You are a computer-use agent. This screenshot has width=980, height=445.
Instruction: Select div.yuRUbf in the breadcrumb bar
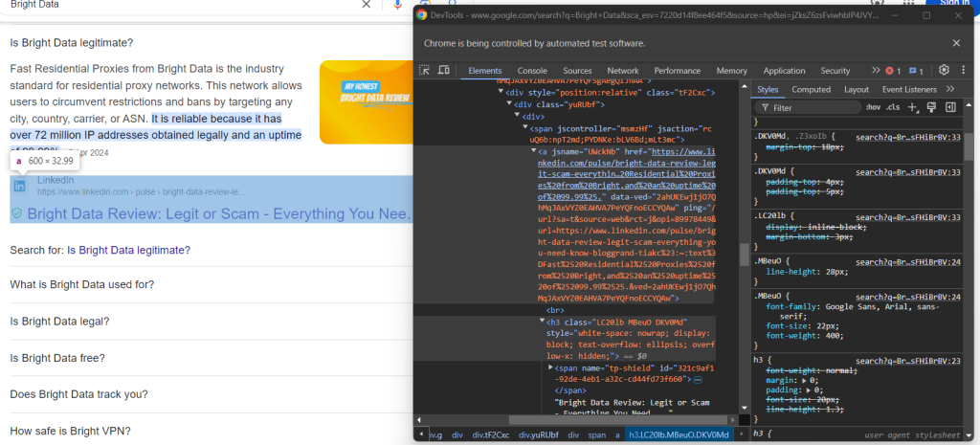tap(538, 434)
